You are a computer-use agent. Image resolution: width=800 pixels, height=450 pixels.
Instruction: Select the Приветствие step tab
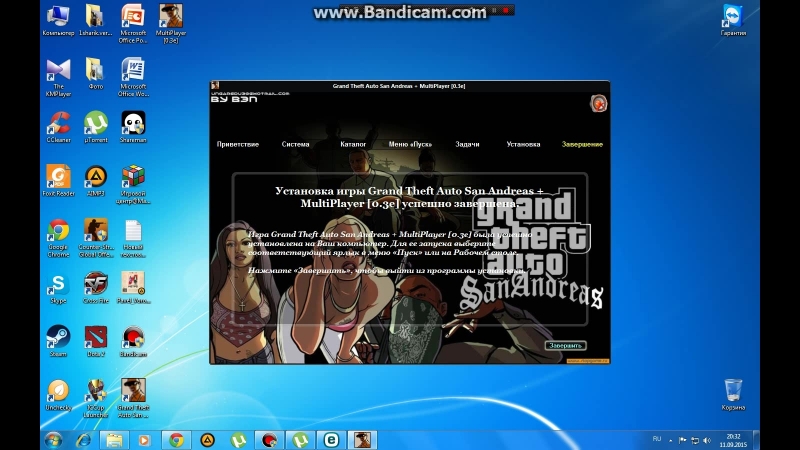pyautogui.click(x=238, y=144)
